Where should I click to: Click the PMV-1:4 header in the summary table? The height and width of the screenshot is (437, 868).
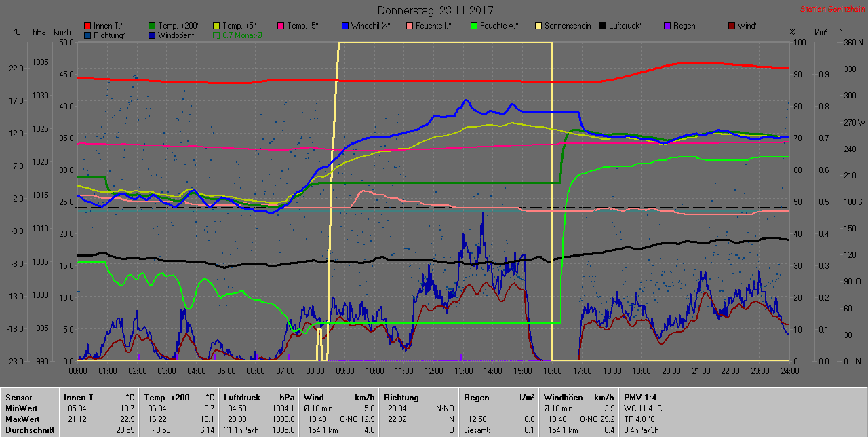point(640,397)
